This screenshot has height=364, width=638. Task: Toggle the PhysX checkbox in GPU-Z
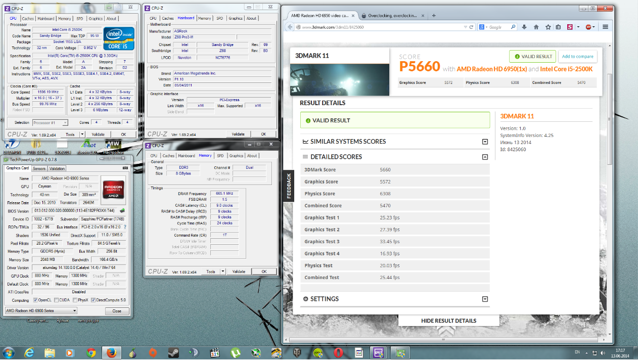point(74,300)
